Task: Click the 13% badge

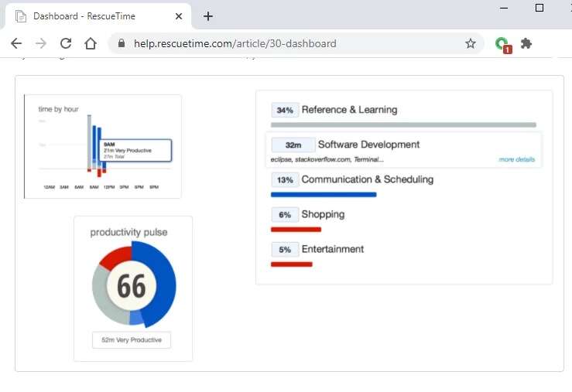Action: [x=285, y=180]
